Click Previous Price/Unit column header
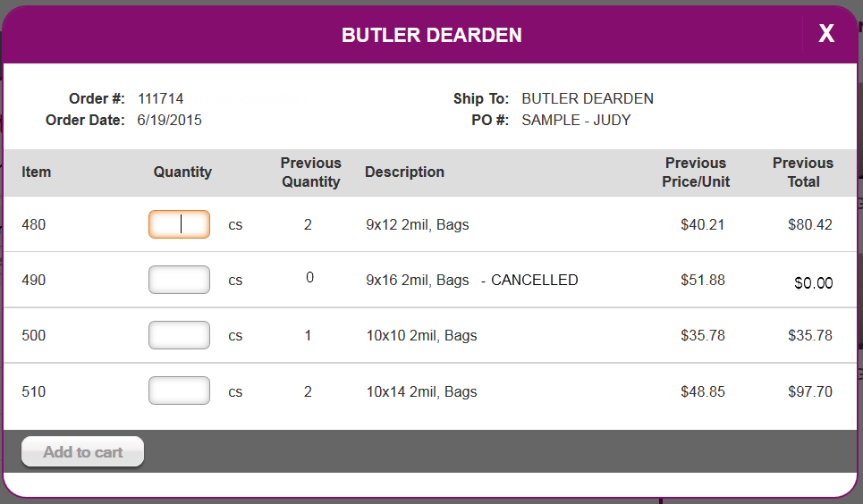 [696, 172]
